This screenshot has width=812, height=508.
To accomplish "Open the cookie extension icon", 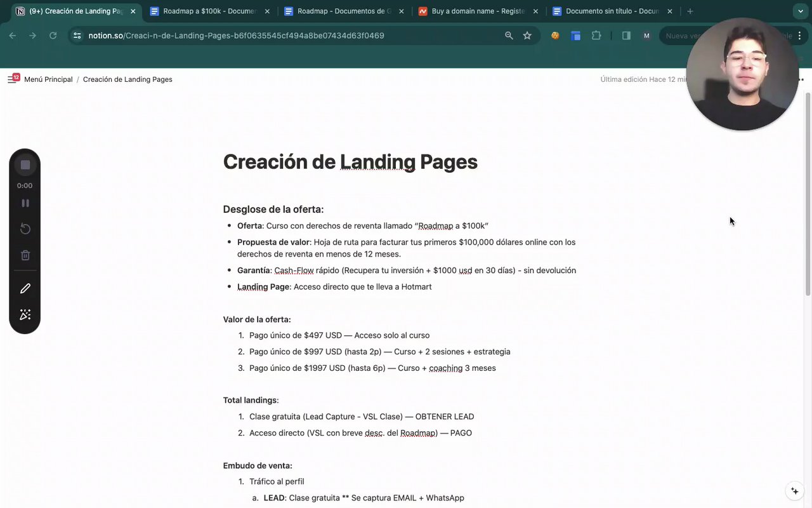I will [555, 36].
